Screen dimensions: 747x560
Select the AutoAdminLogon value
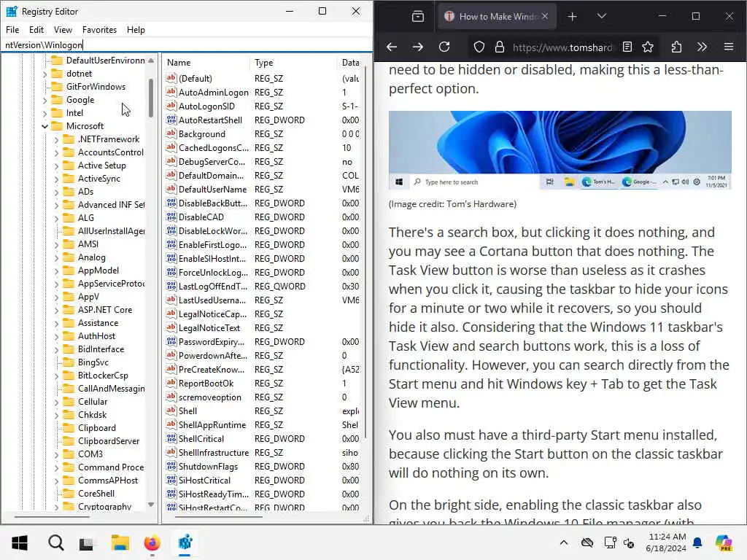[x=214, y=93]
